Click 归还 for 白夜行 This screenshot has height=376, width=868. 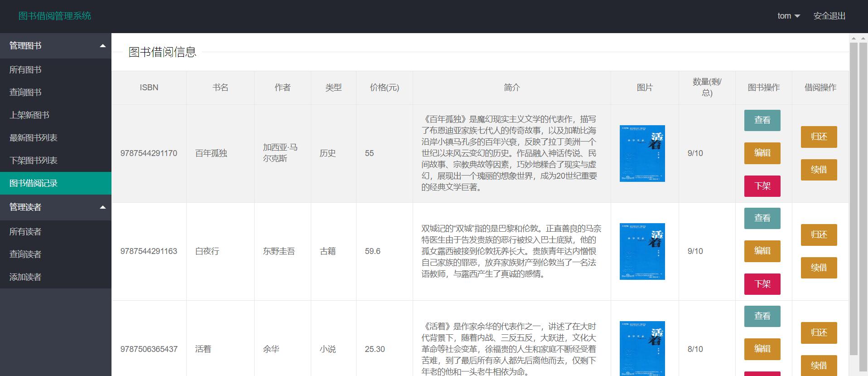tap(819, 235)
